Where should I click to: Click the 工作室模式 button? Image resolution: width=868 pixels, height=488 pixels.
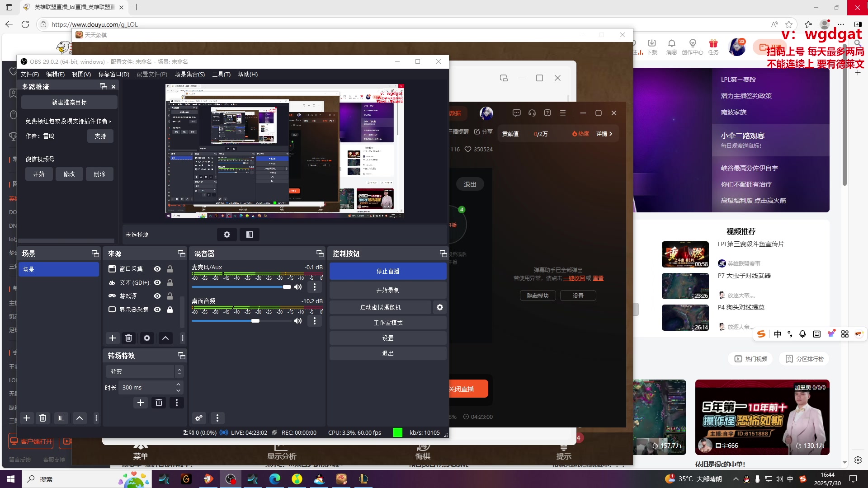[x=388, y=323]
